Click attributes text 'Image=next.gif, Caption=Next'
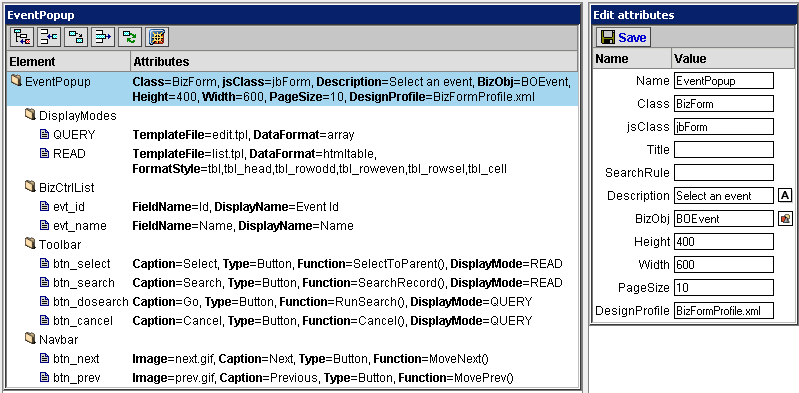The height and width of the screenshot is (393, 799). coord(213,359)
